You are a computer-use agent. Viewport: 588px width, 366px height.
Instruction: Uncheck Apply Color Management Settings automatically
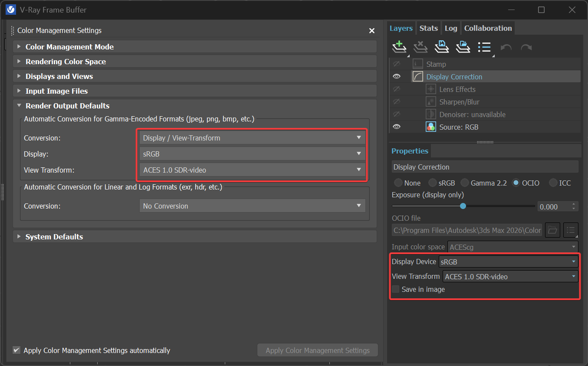[x=17, y=350]
